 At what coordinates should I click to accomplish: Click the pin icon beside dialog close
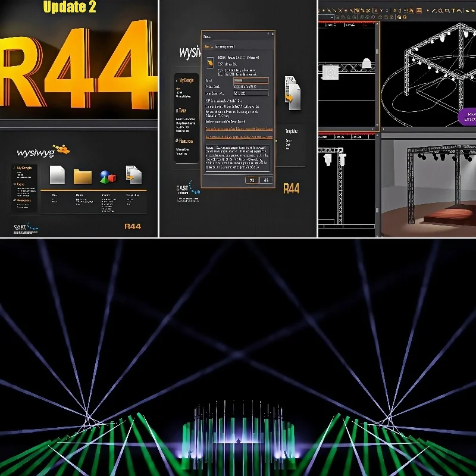pos(268,34)
